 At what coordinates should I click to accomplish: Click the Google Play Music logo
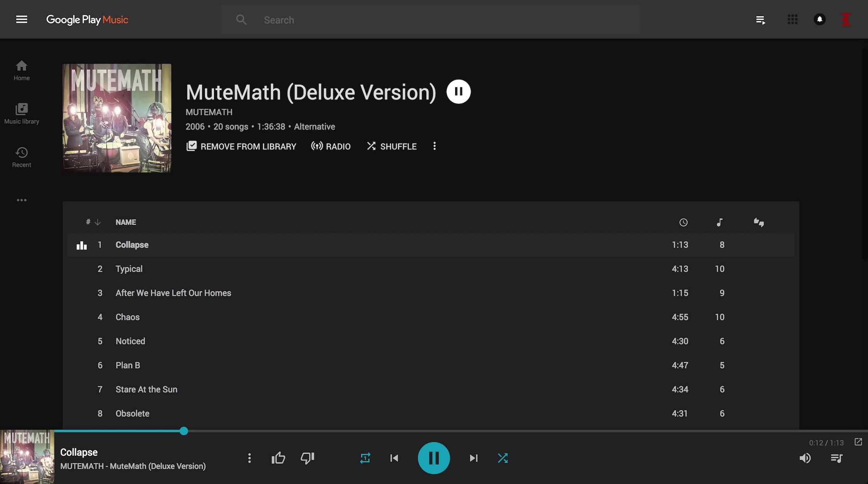pos(87,20)
